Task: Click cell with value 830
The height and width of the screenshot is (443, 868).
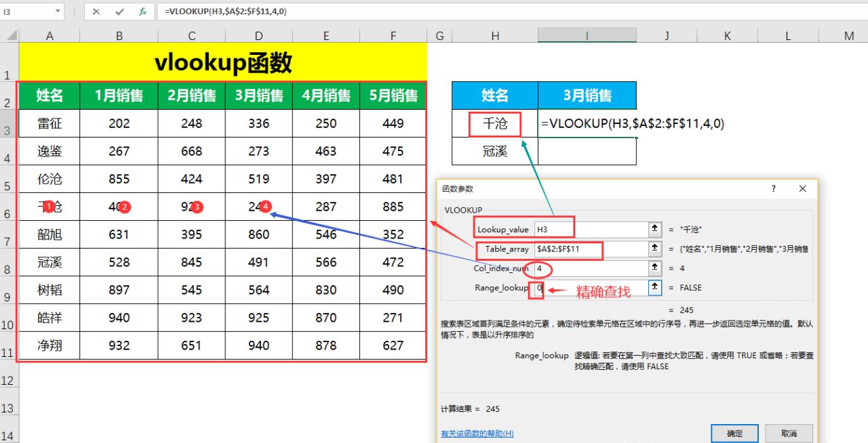Action: pos(325,291)
